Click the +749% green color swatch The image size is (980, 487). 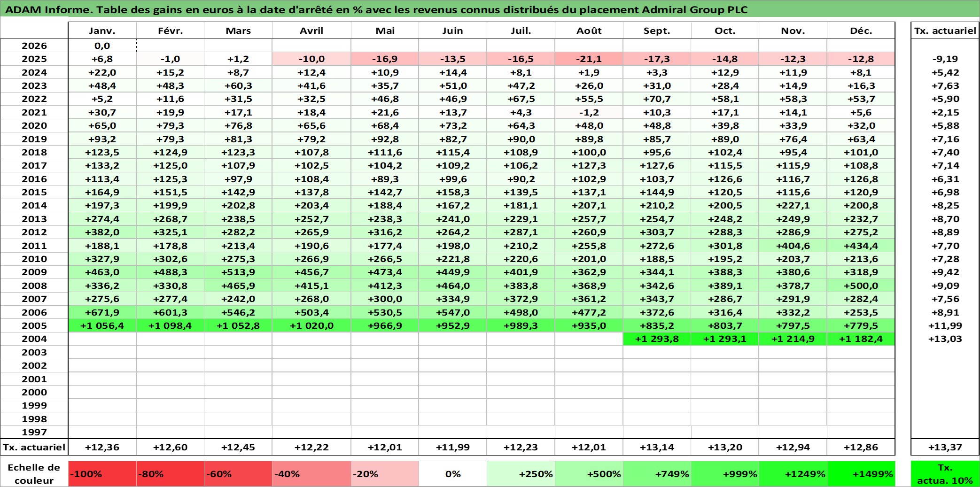pyautogui.click(x=657, y=474)
